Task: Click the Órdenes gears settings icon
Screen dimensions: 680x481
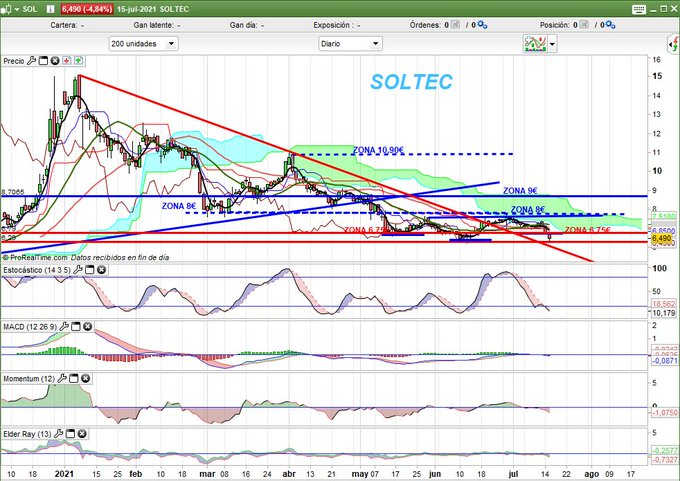Action: [482, 25]
